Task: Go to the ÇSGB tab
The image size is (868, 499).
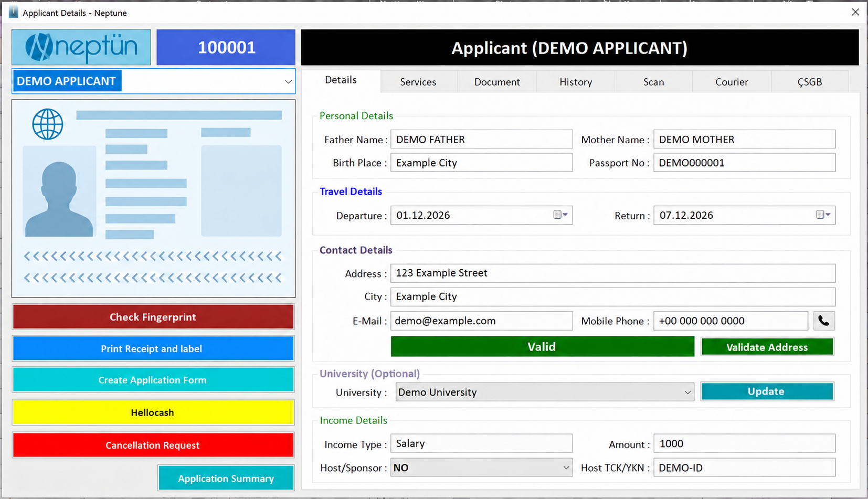Action: [810, 82]
